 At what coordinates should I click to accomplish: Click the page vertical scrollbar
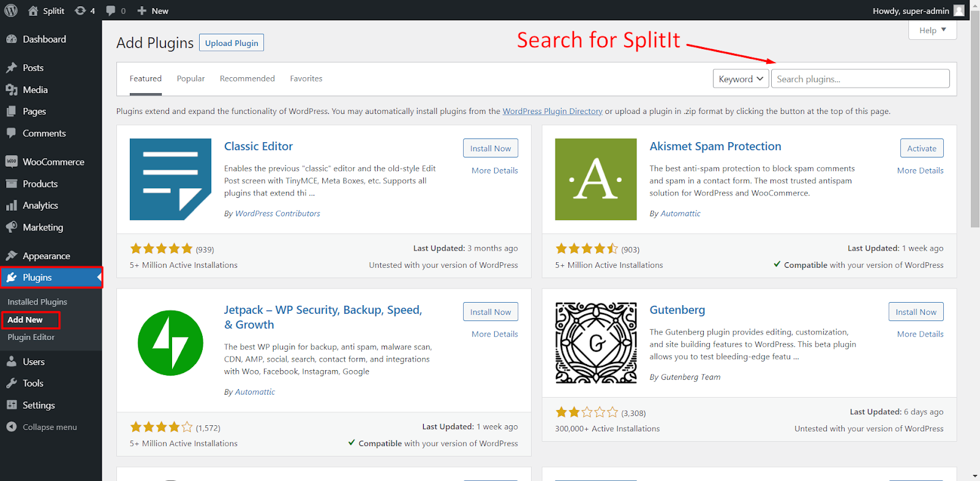point(975,118)
